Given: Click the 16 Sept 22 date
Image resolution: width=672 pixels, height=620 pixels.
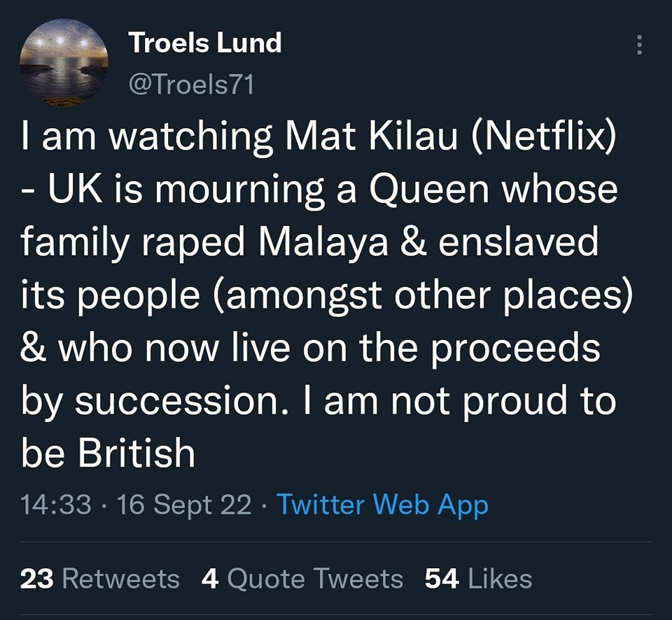Looking at the screenshot, I should pos(184,504).
